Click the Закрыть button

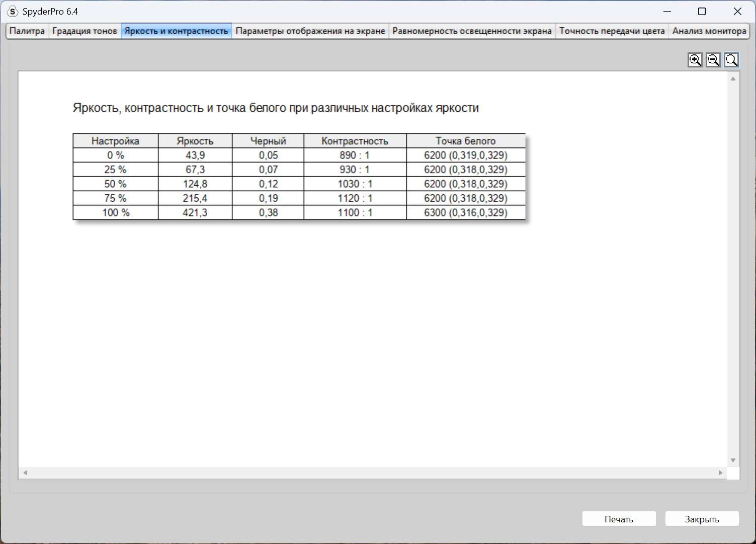[702, 519]
